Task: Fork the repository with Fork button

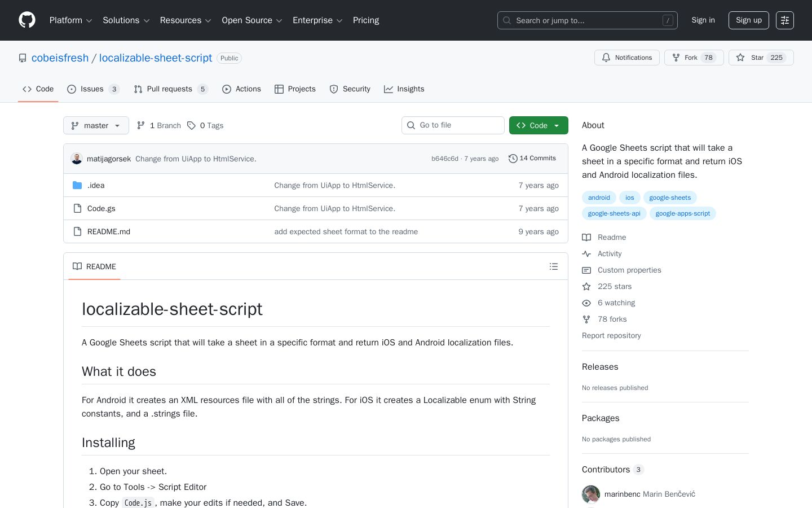Action: coord(694,58)
